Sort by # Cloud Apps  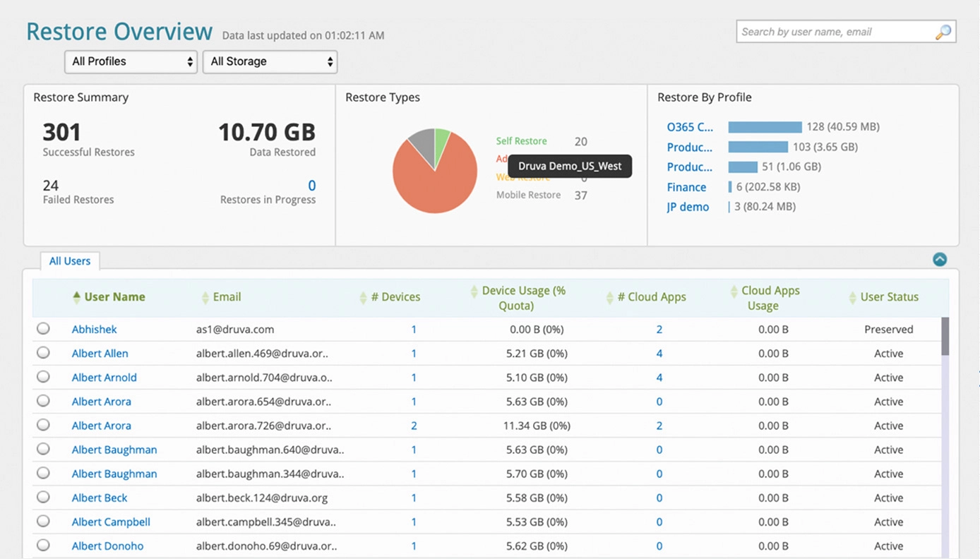click(609, 296)
